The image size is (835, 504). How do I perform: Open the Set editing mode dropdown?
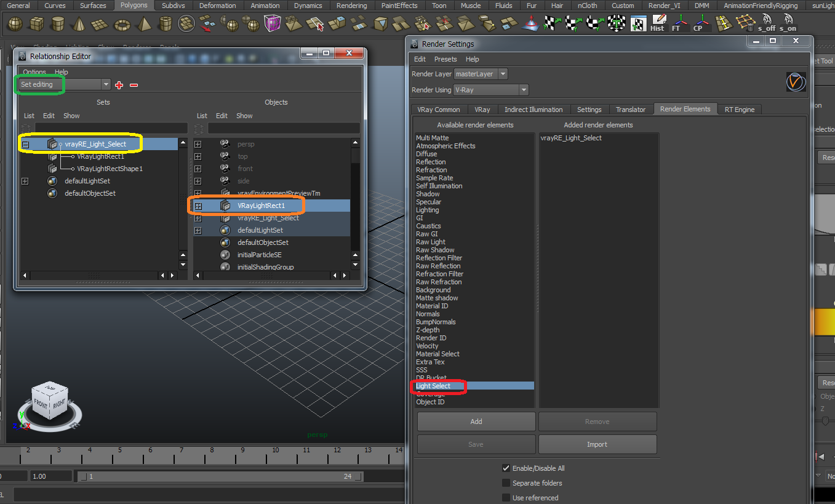point(64,84)
